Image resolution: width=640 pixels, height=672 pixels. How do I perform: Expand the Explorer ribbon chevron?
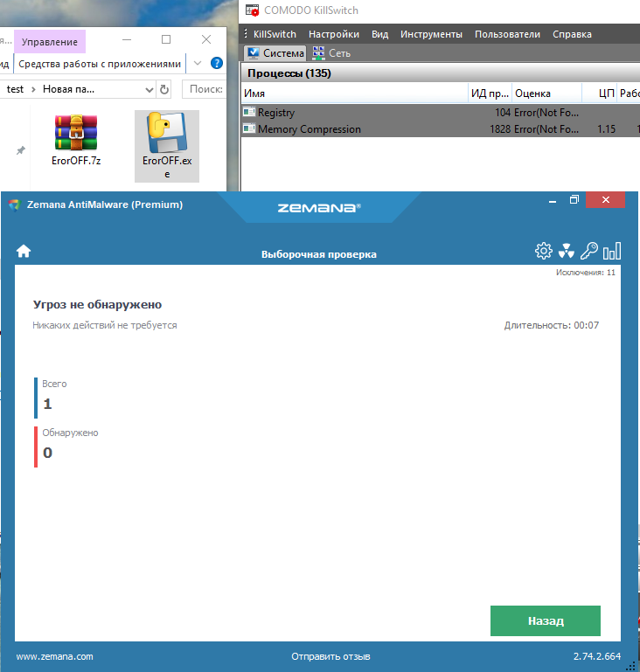tap(198, 64)
